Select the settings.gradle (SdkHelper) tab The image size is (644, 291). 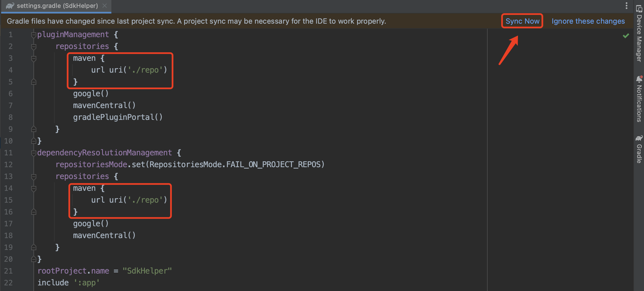pos(56,6)
